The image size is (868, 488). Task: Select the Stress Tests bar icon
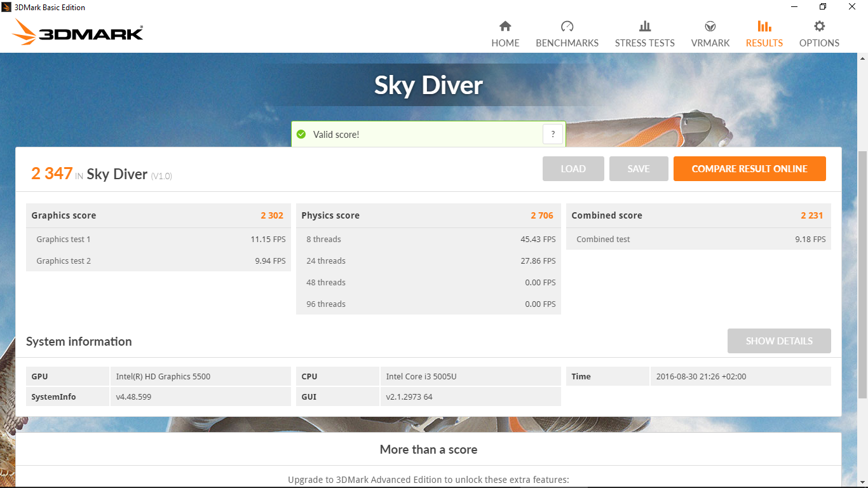pyautogui.click(x=644, y=26)
